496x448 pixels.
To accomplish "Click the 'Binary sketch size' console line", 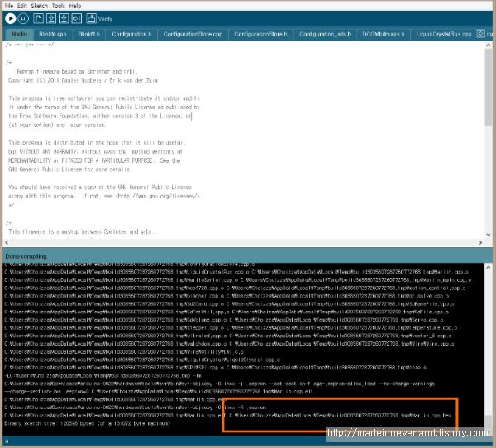I will (88, 423).
